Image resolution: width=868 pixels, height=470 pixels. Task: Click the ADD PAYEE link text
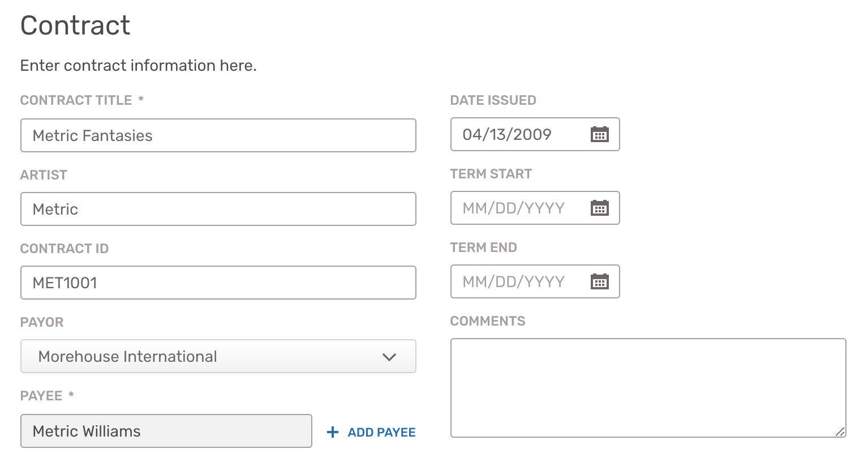[381, 432]
